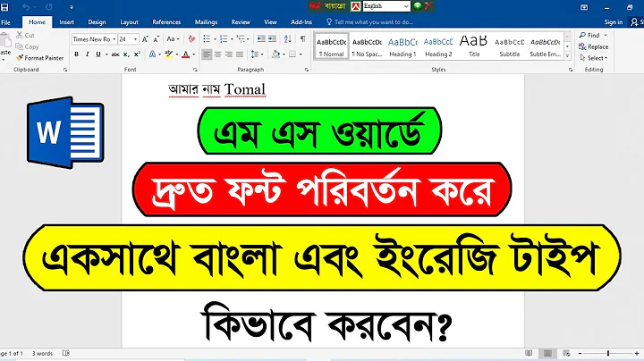This screenshot has height=361, width=644.
Task: Click the green Avro keyboard button
Action: (418, 5)
